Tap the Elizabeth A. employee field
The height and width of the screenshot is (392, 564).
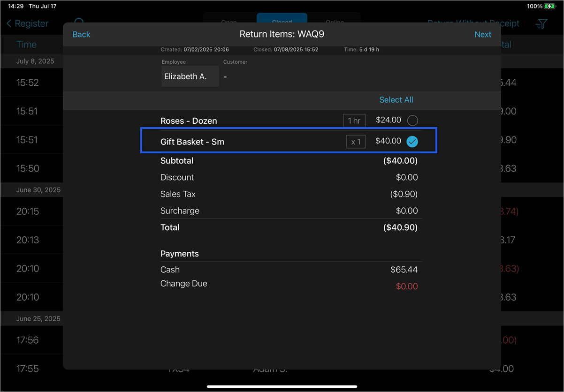tap(190, 76)
